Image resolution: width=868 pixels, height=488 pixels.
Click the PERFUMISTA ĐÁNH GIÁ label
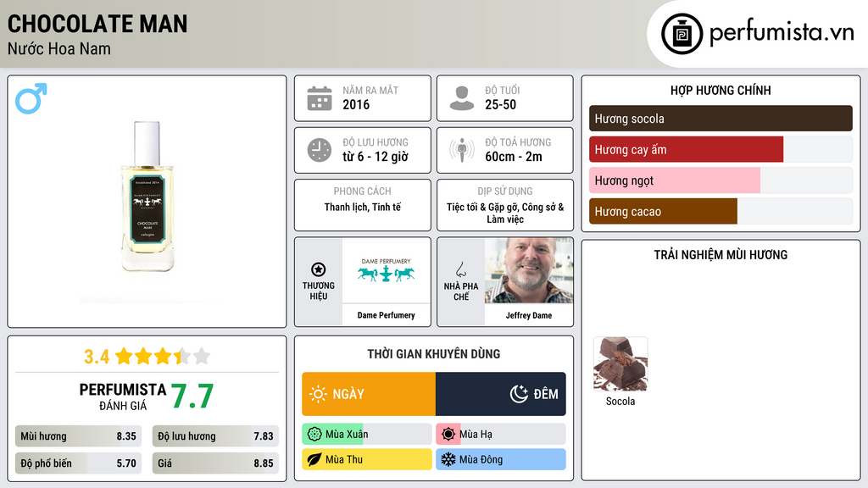point(123,396)
